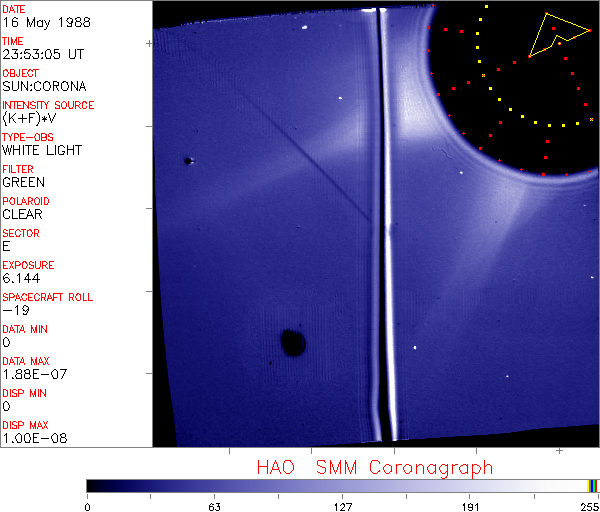This screenshot has width=600, height=512.
Task: Click the 127 color scale label
Action: click(x=342, y=507)
